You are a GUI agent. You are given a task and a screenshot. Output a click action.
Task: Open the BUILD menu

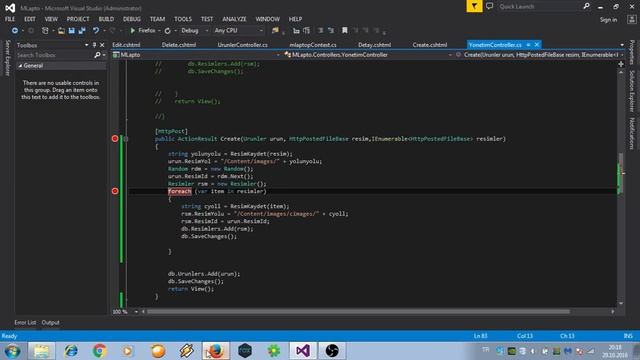click(106, 19)
